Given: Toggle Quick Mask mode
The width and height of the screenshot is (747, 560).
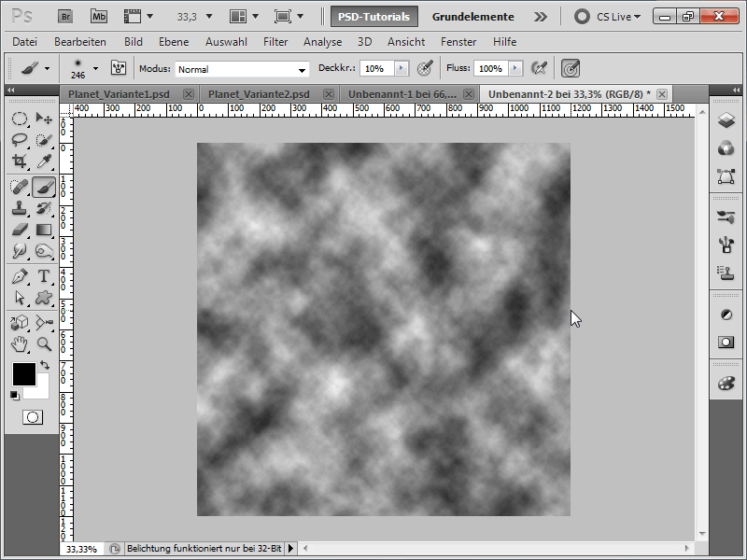Looking at the screenshot, I should [x=33, y=417].
